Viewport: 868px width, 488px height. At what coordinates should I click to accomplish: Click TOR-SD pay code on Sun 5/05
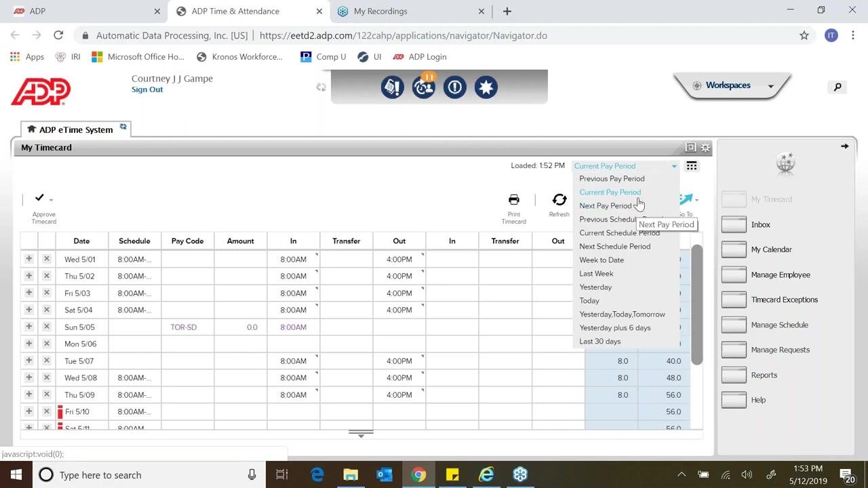tap(183, 327)
